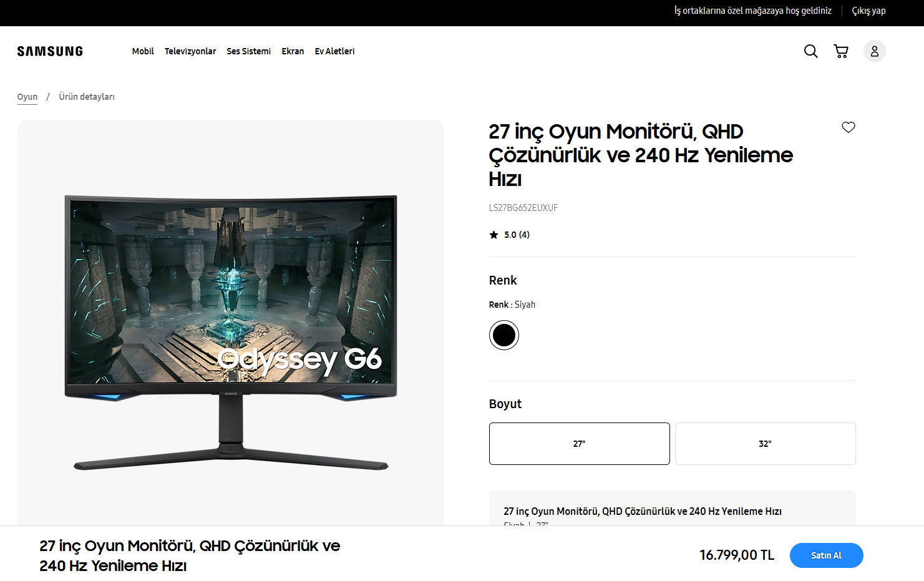Open the shopping cart icon
924x581 pixels.
pos(841,51)
